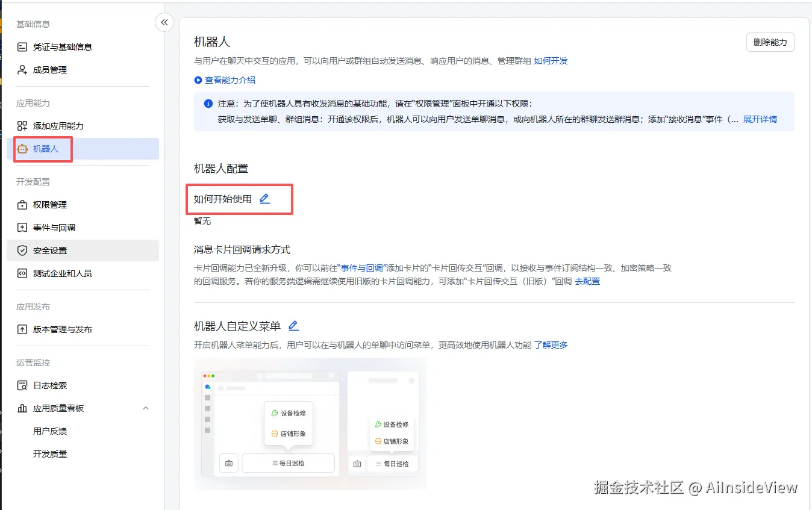
Task: Click the 应用质量看板 chart icon
Action: click(22, 408)
